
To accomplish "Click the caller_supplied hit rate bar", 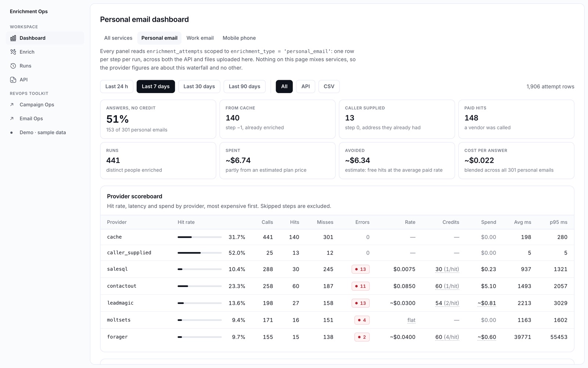I will tap(200, 253).
